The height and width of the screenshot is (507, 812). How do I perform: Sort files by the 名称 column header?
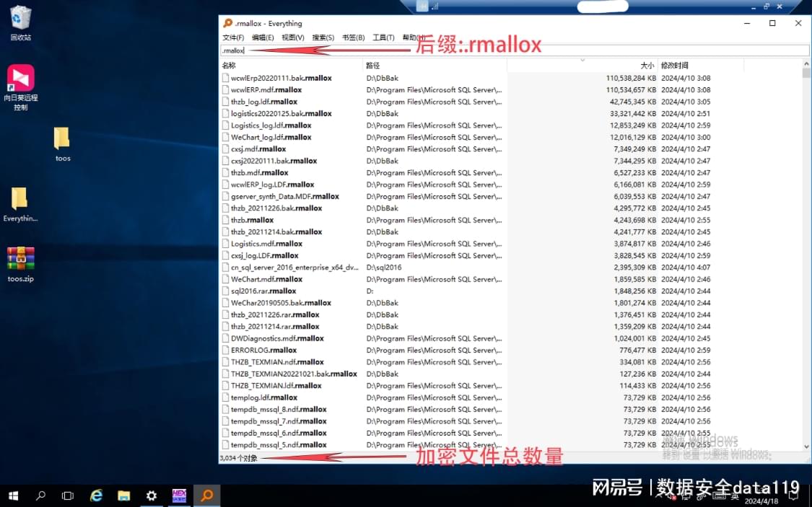point(230,64)
